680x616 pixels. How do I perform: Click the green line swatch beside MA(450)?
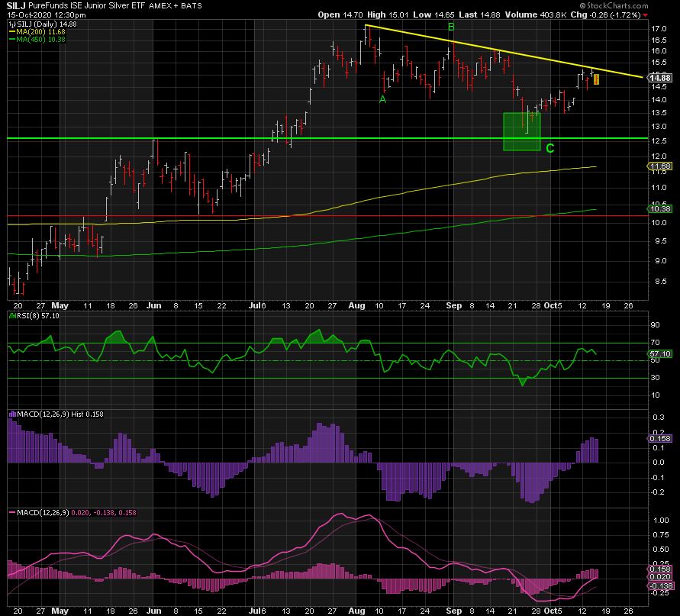(x=12, y=40)
